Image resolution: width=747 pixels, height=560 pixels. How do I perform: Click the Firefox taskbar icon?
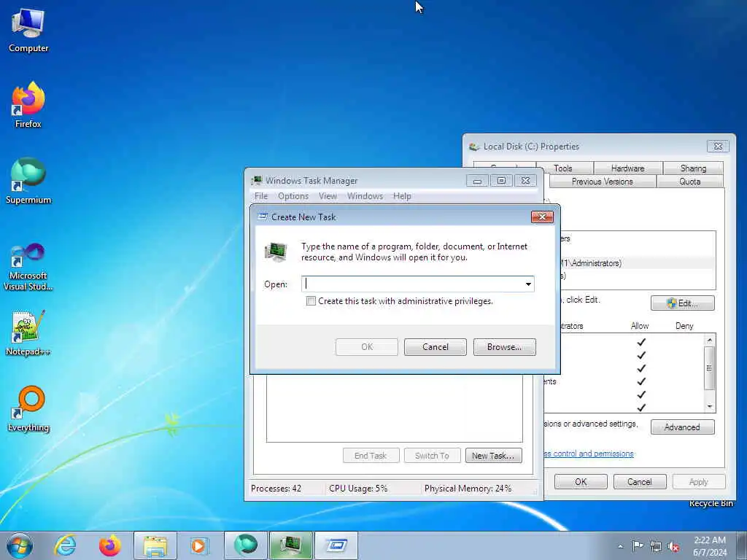click(x=109, y=545)
